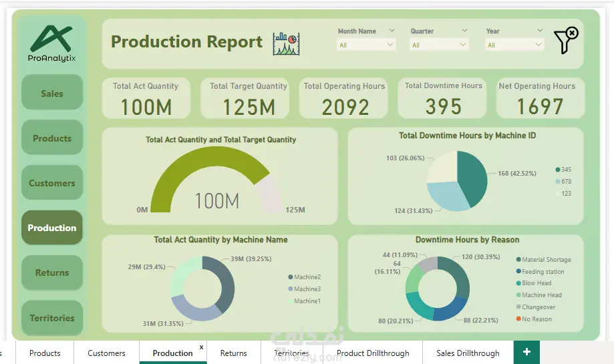Open the Territories navigation button
The height and width of the screenshot is (364, 614).
52,318
